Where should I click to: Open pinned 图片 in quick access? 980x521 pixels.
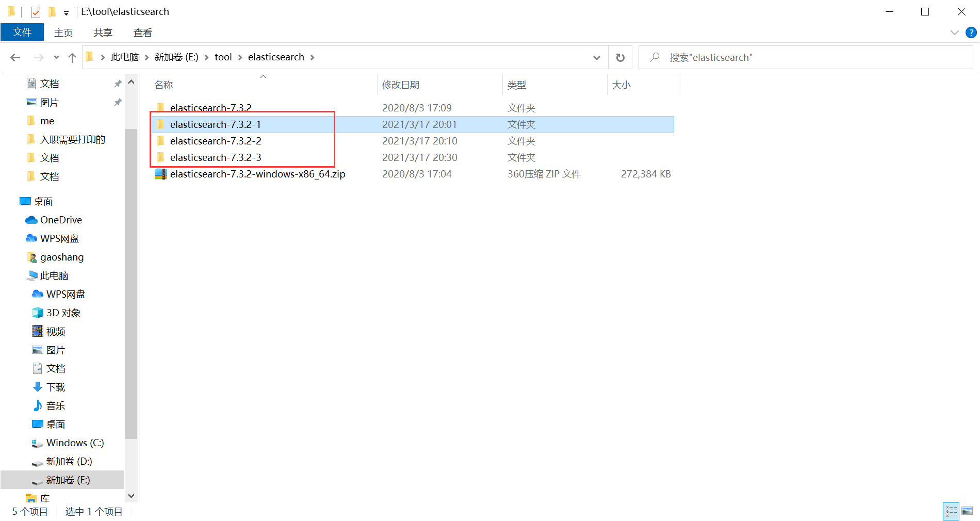click(50, 102)
